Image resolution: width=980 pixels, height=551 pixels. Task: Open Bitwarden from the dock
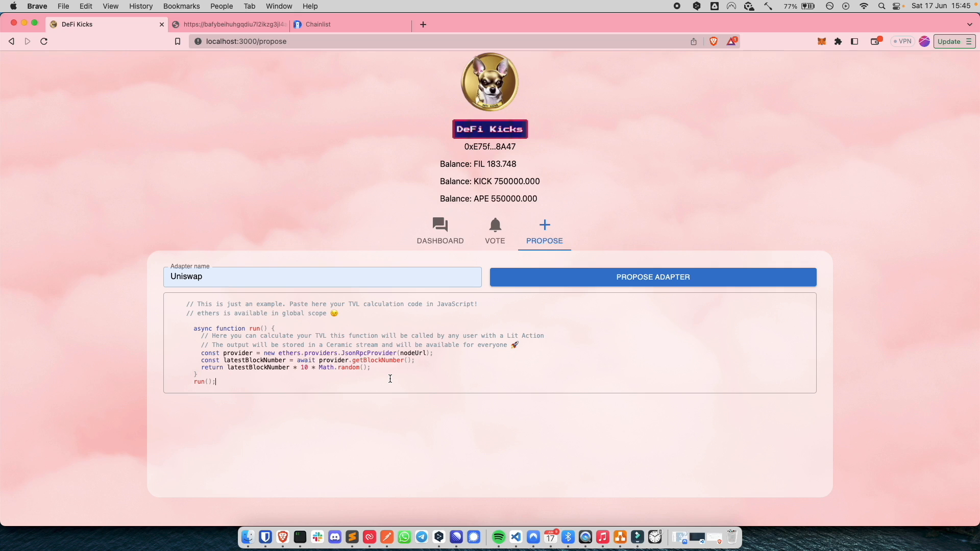tap(265, 537)
